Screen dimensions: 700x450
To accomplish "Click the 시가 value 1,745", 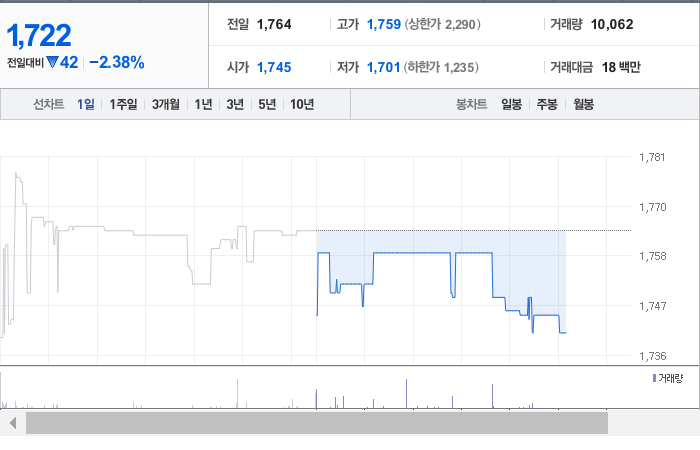I will pos(274,67).
